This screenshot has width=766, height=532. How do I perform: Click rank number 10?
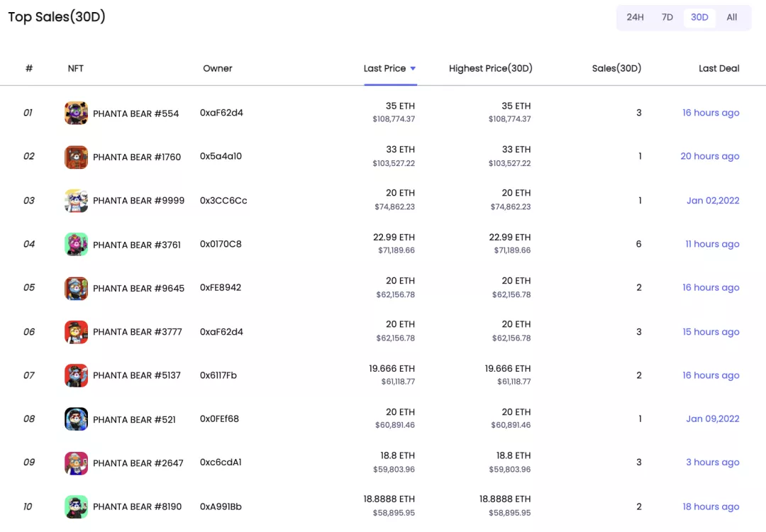[28, 506]
